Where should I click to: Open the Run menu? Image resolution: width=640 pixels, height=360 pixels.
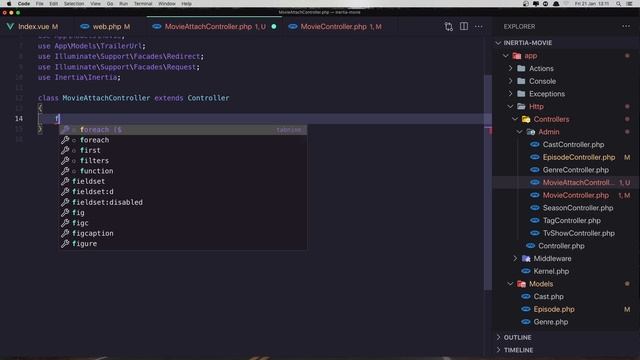pos(123,4)
